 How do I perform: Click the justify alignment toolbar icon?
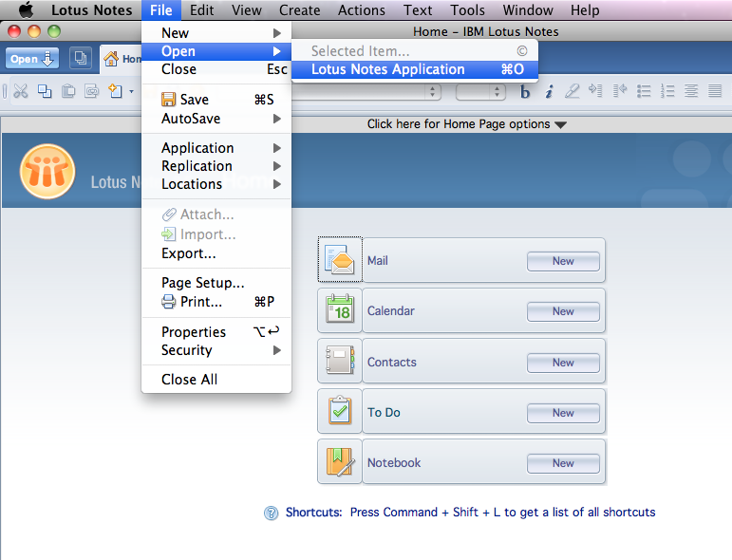[715, 90]
